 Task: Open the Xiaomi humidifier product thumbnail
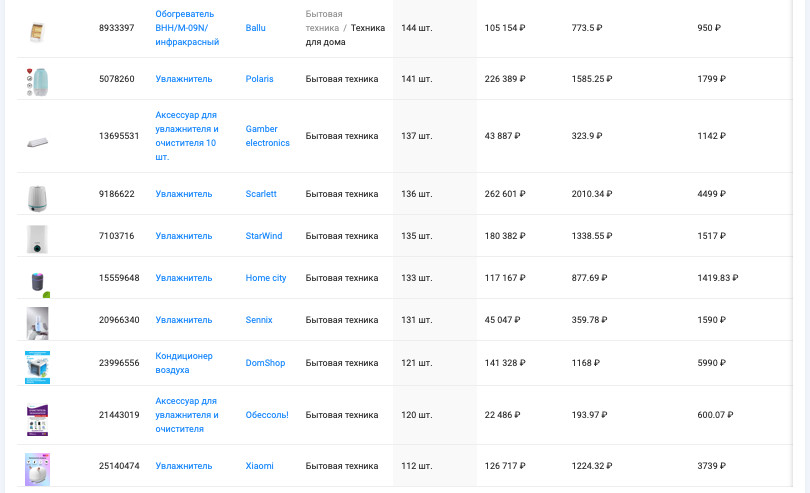click(37, 470)
